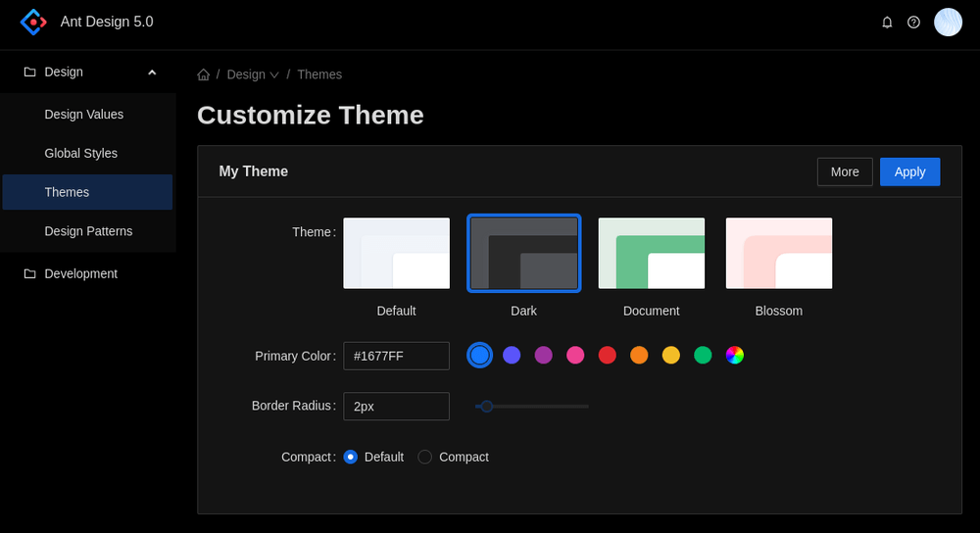Open the rainbow custom color picker
The image size is (980, 533).
coord(734,356)
